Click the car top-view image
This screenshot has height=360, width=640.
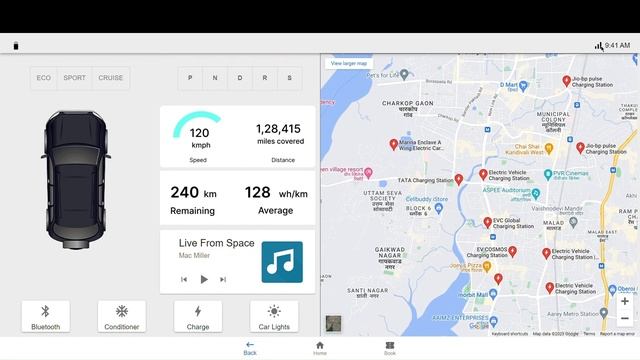76,180
